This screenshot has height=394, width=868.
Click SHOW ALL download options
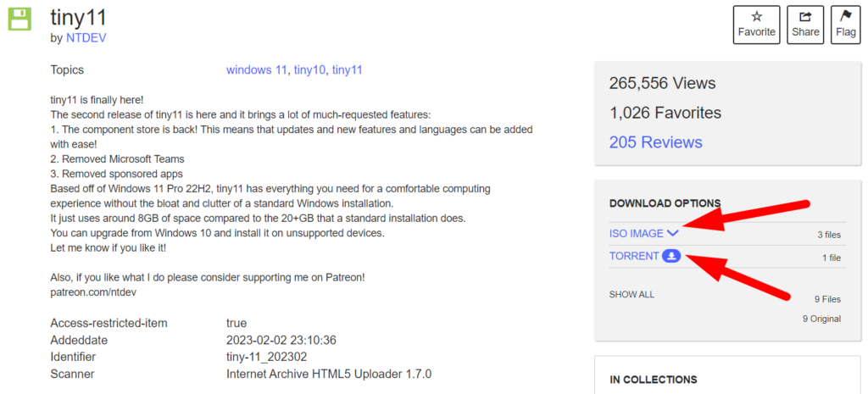click(632, 294)
